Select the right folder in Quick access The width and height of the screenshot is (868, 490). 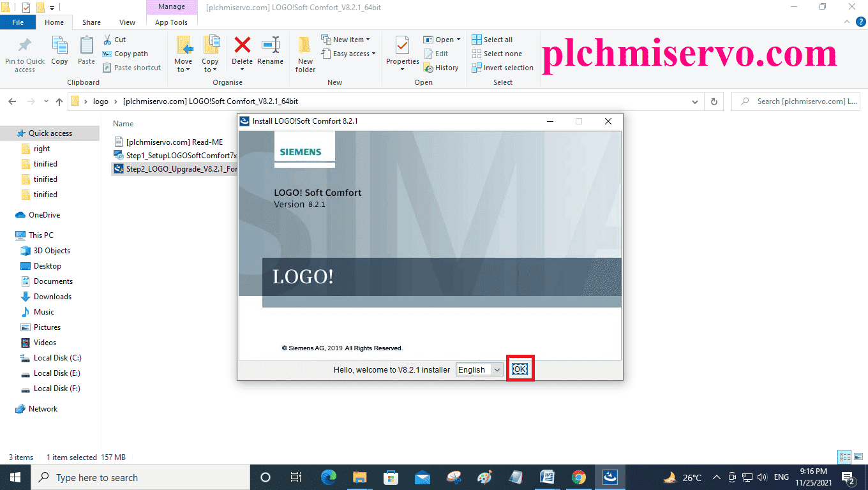[41, 149]
